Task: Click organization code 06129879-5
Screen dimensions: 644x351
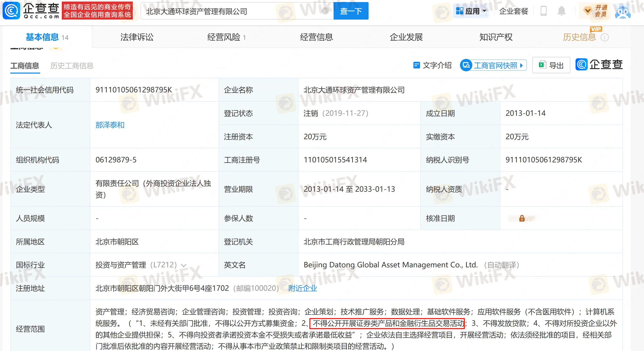Action: (116, 160)
